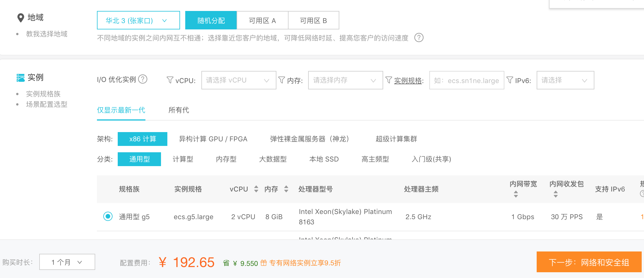Click the vCPU filter funnel icon
This screenshot has width=644, height=278.
click(x=170, y=80)
